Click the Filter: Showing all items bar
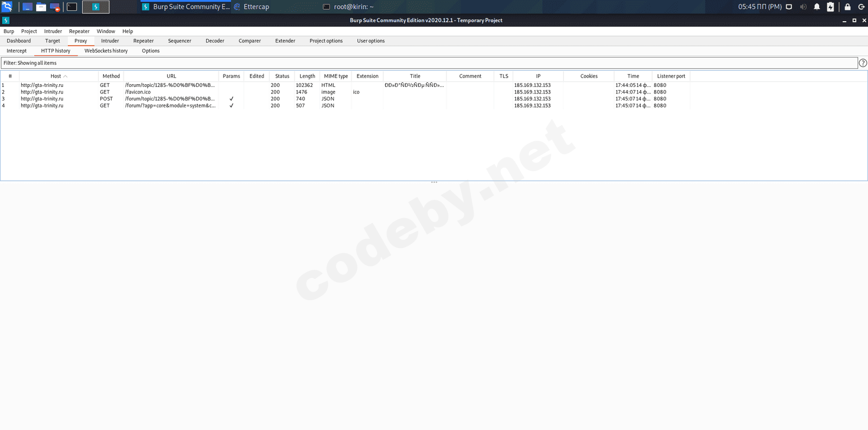Image resolution: width=868 pixels, height=430 pixels. tap(429, 63)
